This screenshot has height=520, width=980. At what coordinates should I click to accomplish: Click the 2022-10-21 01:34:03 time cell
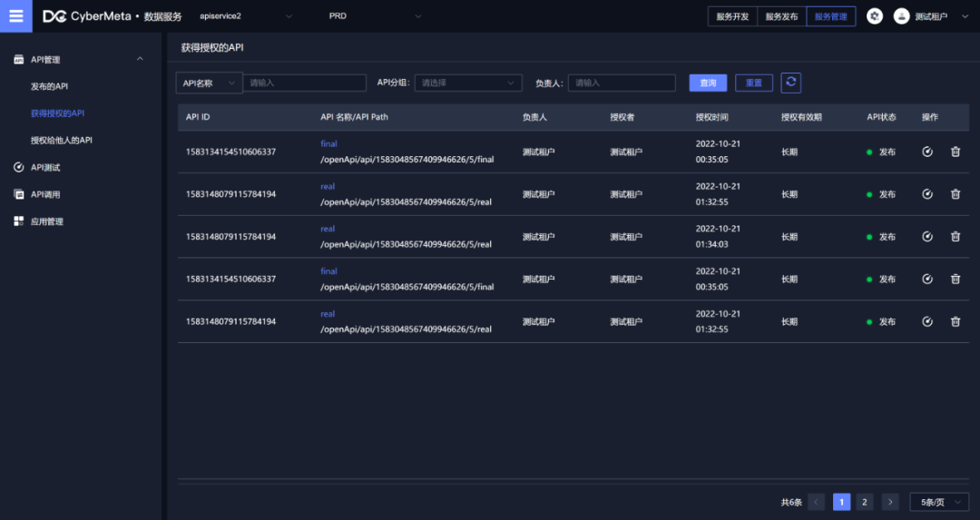point(718,236)
